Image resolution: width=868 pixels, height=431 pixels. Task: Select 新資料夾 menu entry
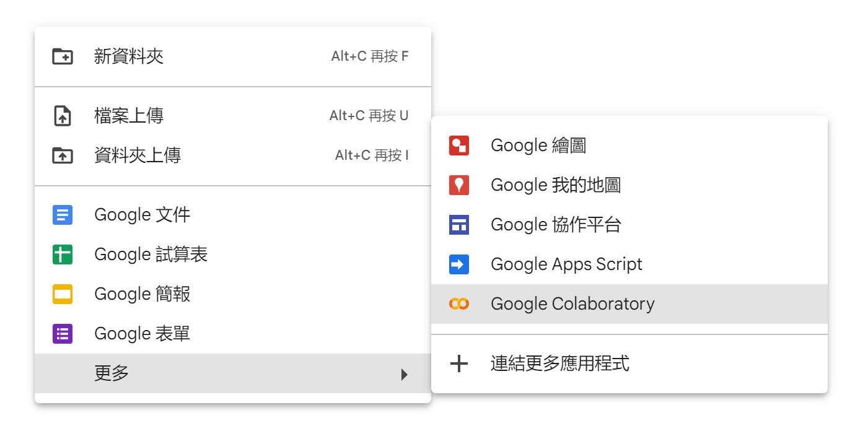(x=233, y=56)
